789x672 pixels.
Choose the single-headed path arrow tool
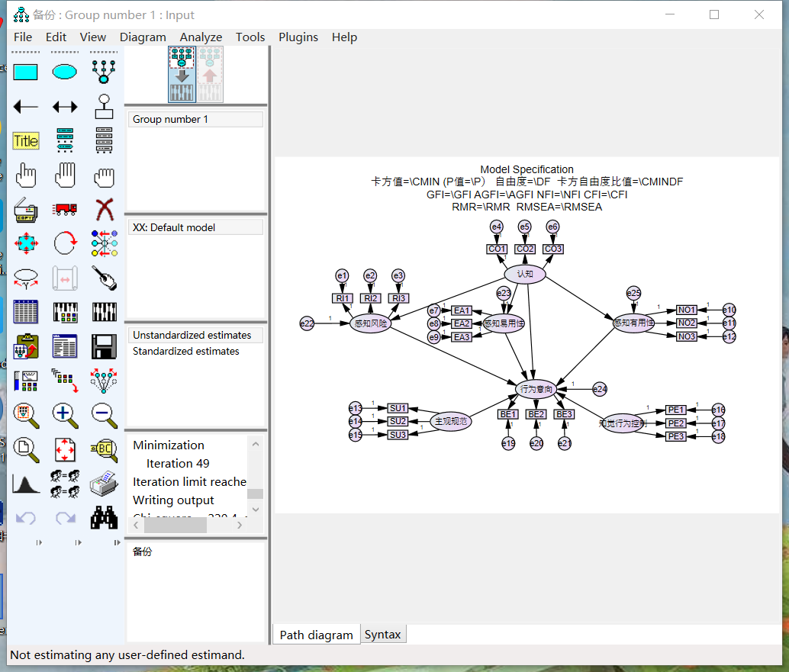(x=26, y=107)
